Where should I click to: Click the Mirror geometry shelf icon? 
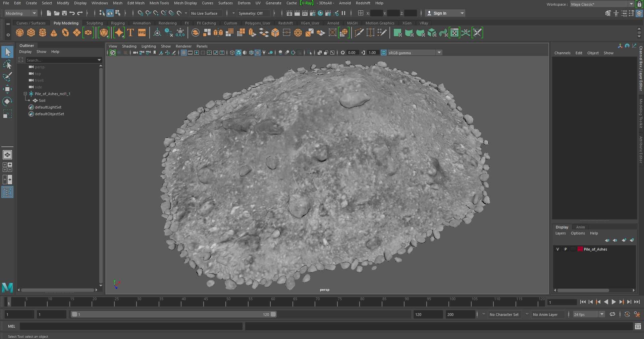pos(218,32)
